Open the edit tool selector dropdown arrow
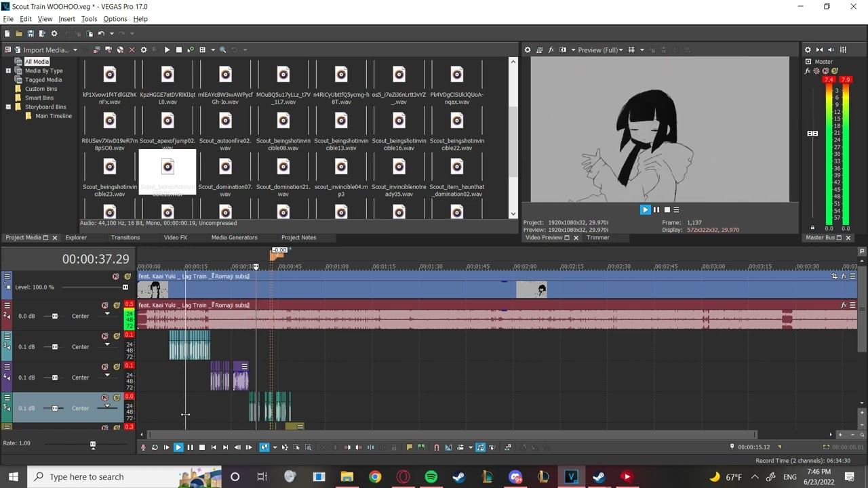The height and width of the screenshot is (488, 868). pyautogui.click(x=274, y=447)
